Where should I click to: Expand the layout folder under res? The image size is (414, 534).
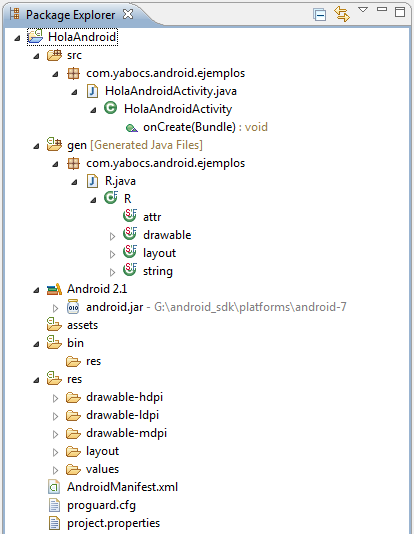[x=55, y=453]
